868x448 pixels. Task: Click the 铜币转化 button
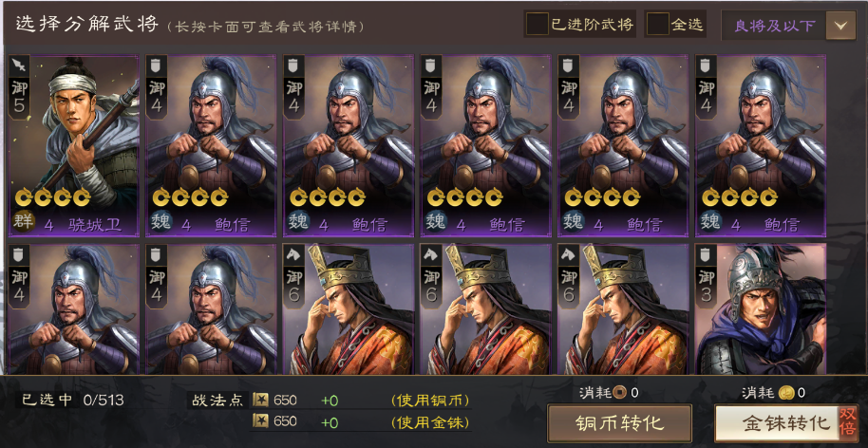pos(619,423)
